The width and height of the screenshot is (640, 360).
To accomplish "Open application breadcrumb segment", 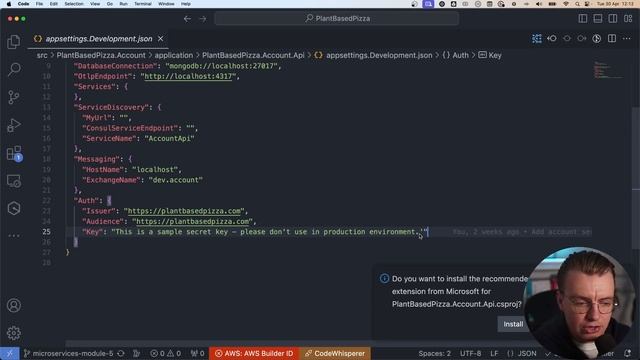I will 173,55.
